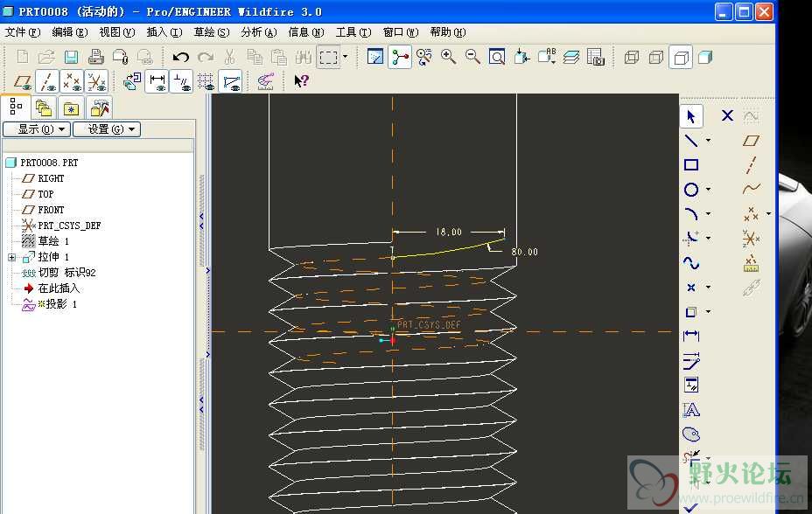Open the layers icon in the top toolbar
The height and width of the screenshot is (514, 812).
(x=571, y=57)
